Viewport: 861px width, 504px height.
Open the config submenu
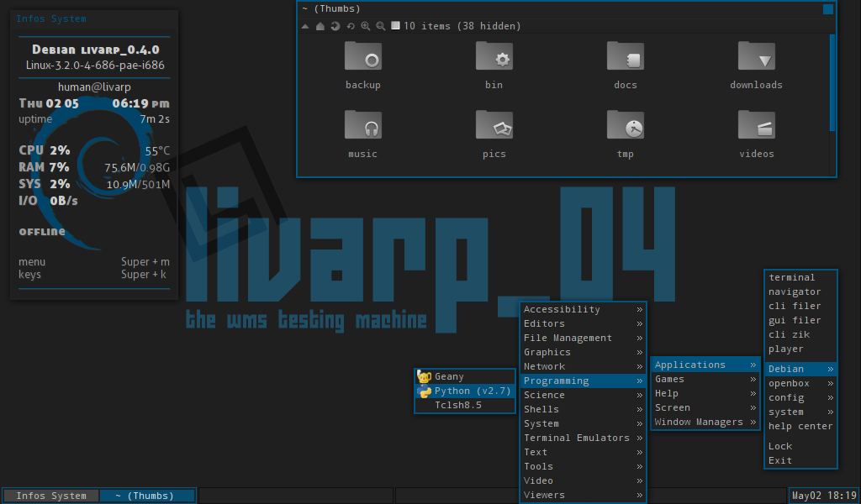coord(800,397)
